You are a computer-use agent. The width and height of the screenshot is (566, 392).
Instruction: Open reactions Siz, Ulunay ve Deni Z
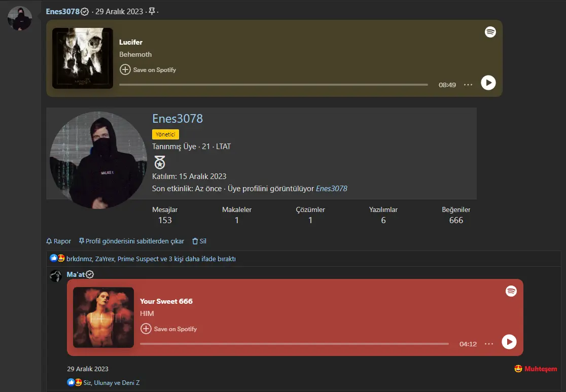tap(112, 382)
